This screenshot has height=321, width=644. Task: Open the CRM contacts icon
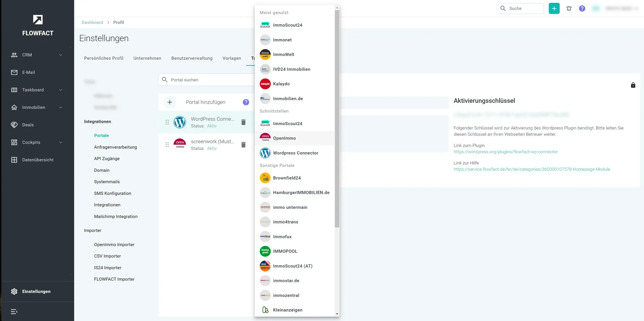[14, 55]
